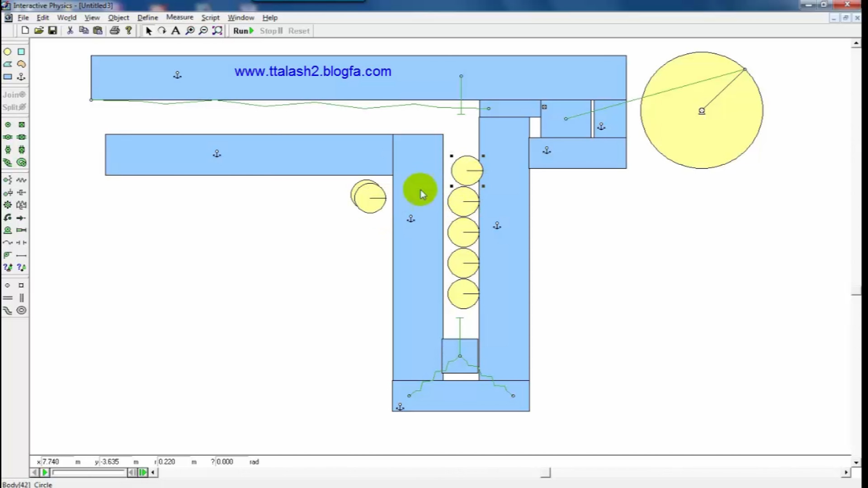Click the Print icon
868x488 pixels.
pos(114,31)
